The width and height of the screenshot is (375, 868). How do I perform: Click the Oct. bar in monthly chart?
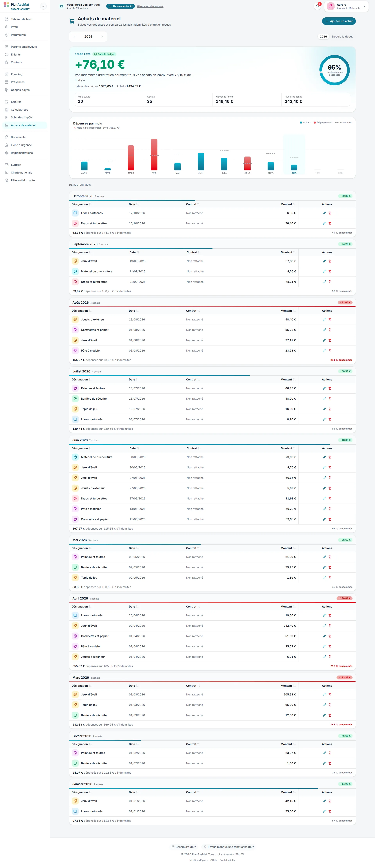click(294, 167)
